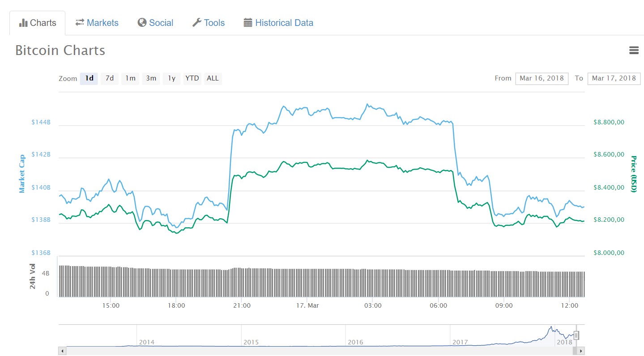This screenshot has height=356, width=644.
Task: Edit the From date field Mar 16, 2018
Action: (x=542, y=78)
